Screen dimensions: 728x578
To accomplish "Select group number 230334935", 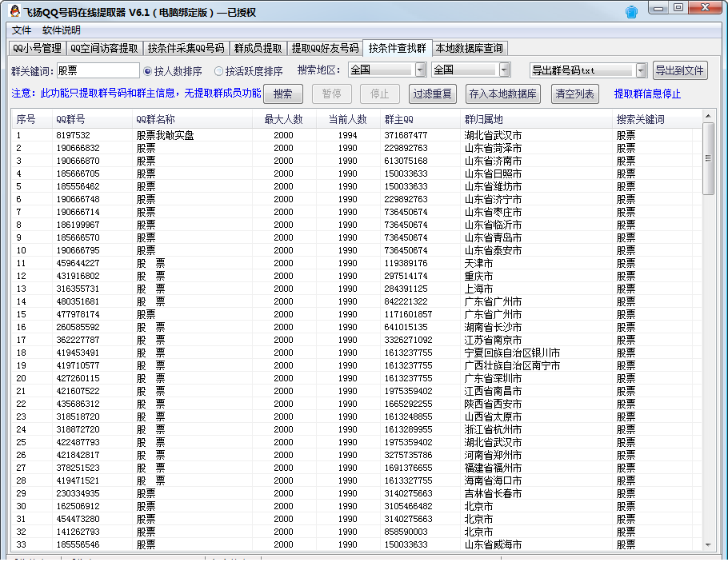I will (x=78, y=493).
